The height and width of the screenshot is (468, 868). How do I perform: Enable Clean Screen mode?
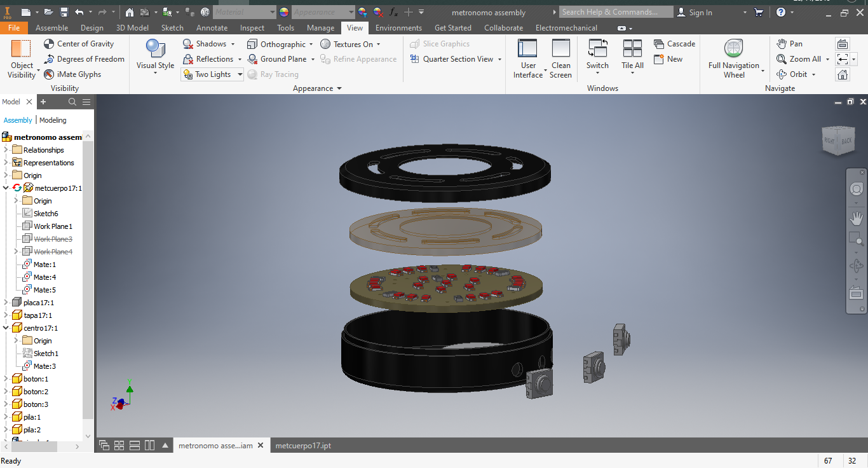coord(560,59)
